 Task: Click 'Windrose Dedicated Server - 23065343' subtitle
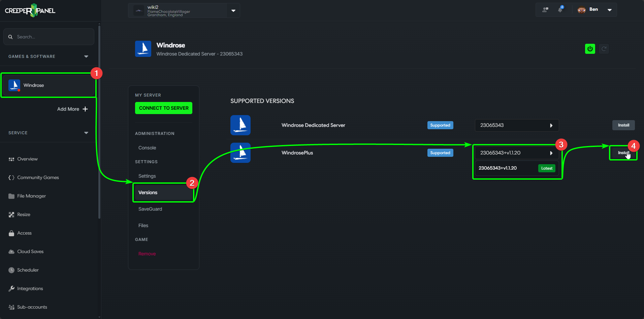point(199,54)
